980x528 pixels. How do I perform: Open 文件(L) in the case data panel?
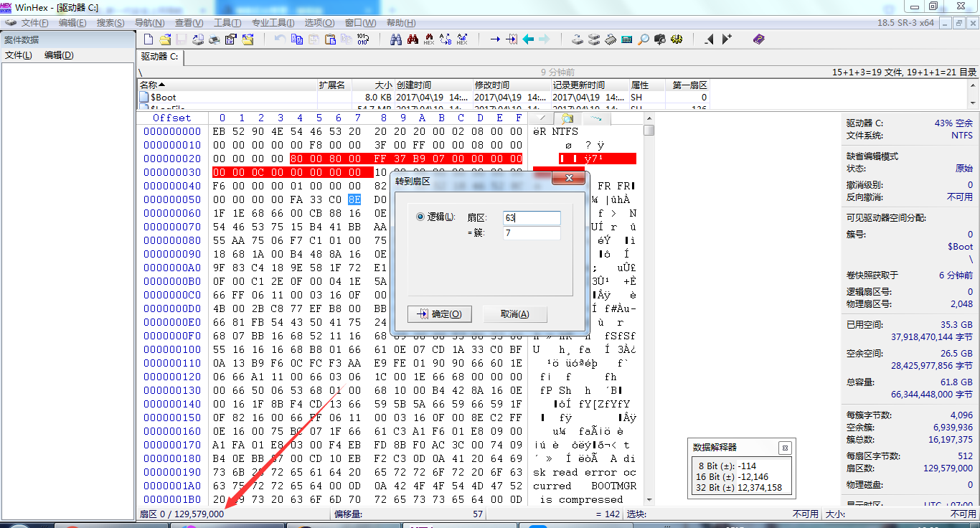tap(18, 55)
